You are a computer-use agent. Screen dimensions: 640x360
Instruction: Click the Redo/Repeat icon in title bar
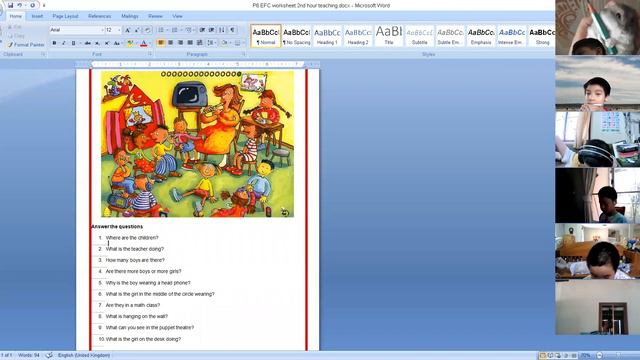point(32,5)
